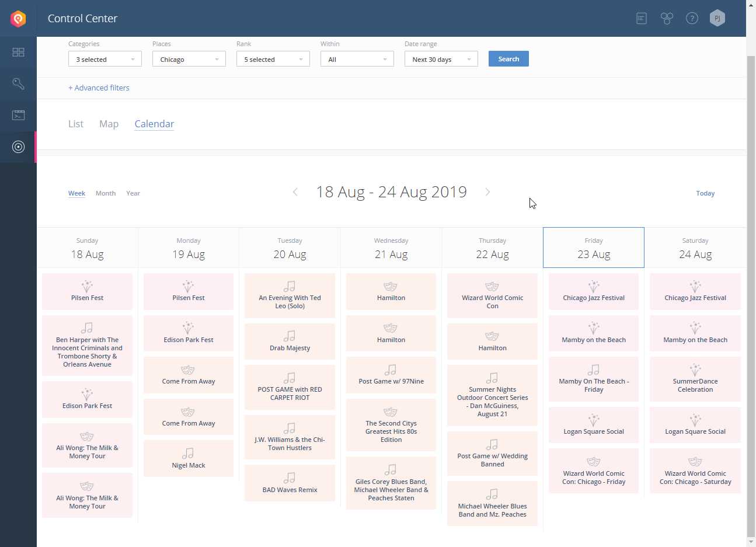Select Year calendar range
Image resolution: width=756 pixels, height=547 pixels.
point(133,193)
